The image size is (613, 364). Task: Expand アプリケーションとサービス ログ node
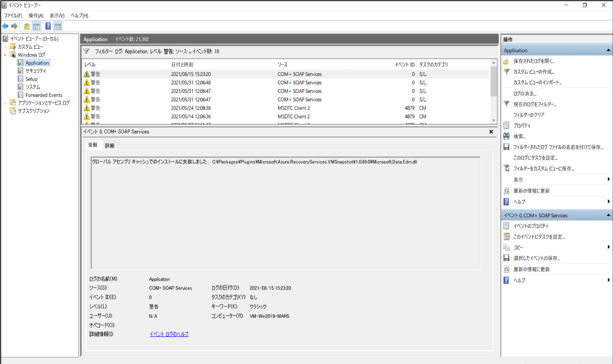(5, 103)
